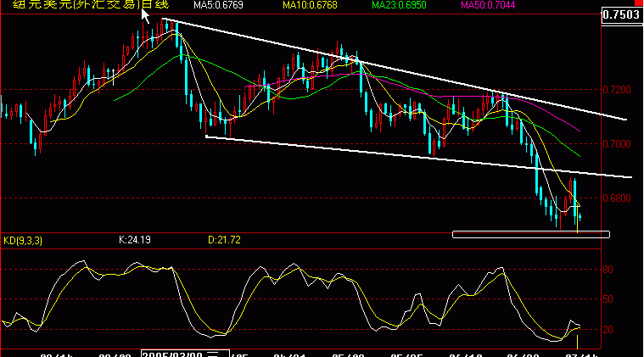Open the KD(9,3,3) indicator label
Image resolution: width=644 pixels, height=357 pixels.
point(23,241)
